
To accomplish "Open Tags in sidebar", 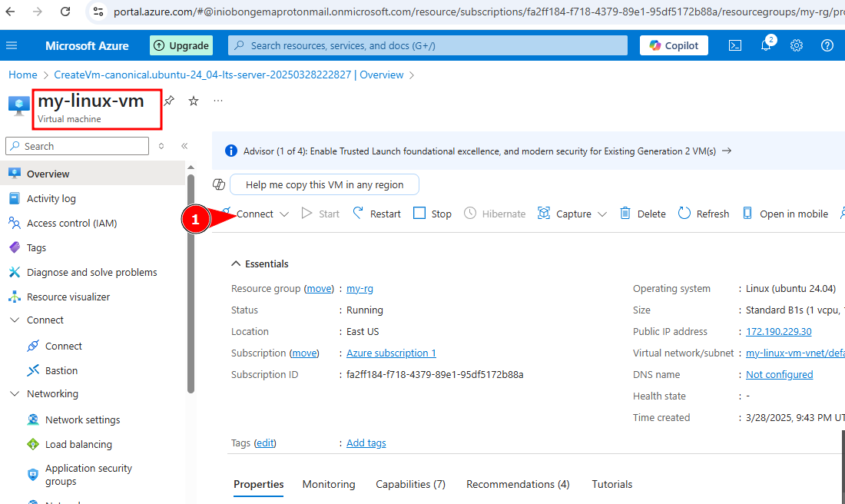I will pos(36,248).
